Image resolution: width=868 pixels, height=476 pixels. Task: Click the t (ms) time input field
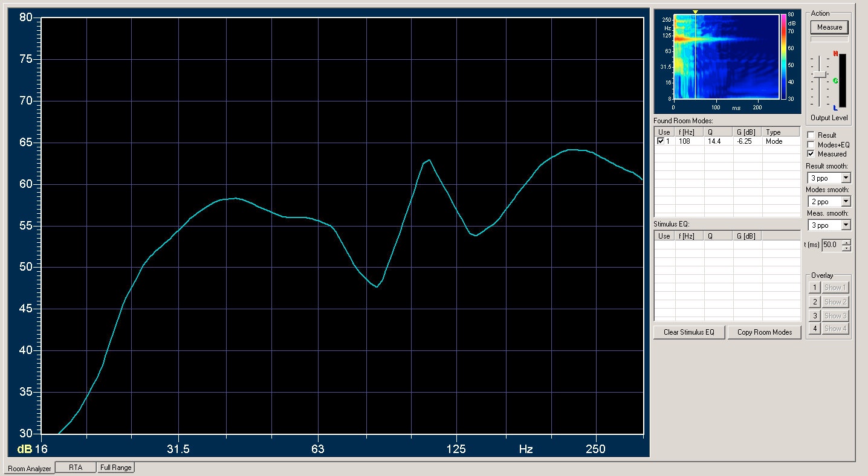tap(831, 245)
